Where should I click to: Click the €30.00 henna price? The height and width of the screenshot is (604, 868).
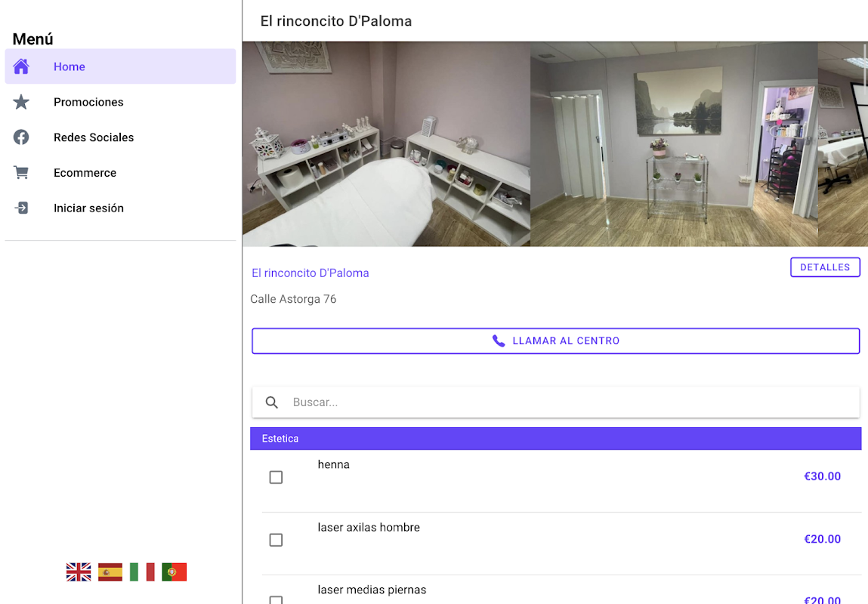click(822, 476)
